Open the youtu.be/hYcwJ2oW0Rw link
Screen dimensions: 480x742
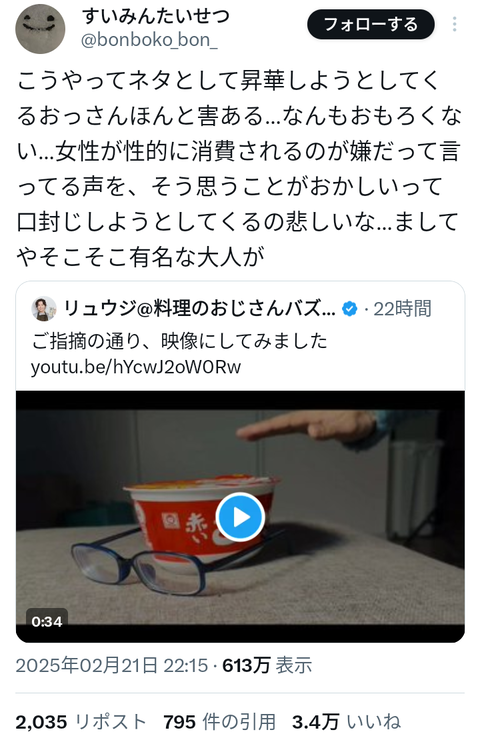(x=136, y=367)
